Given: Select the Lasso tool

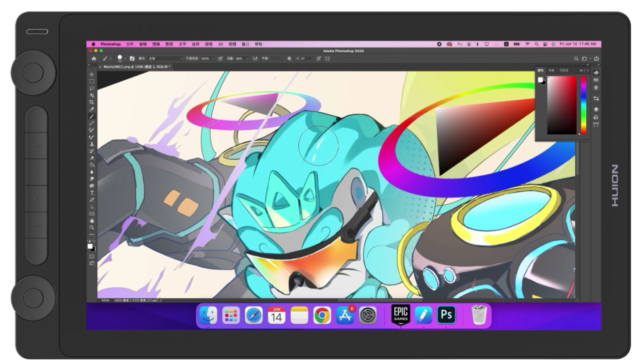Looking at the screenshot, I should pos(92,89).
